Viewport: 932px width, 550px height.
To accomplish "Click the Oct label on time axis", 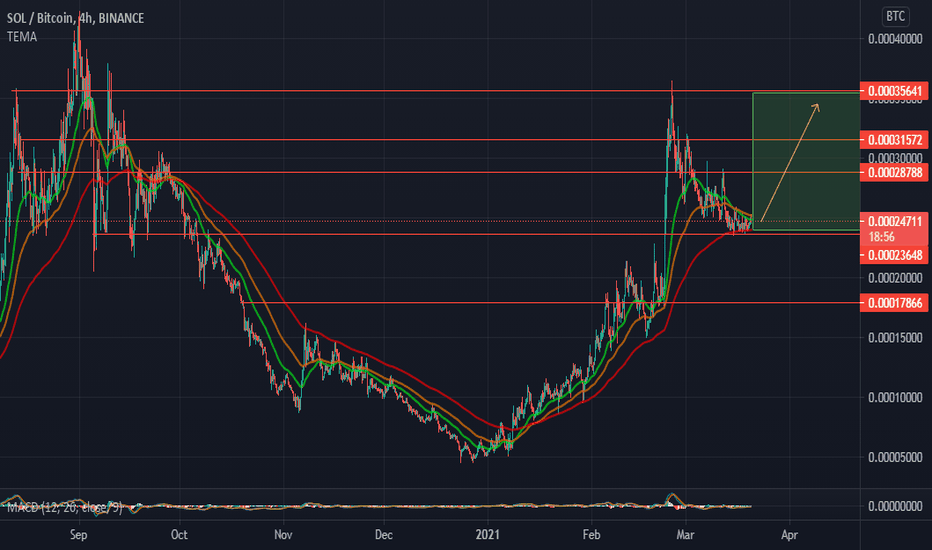I will [179, 535].
